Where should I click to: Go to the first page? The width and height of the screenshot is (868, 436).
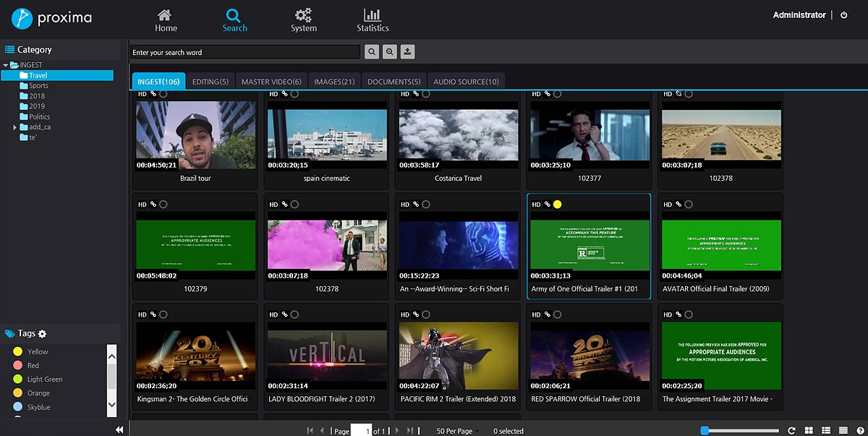point(310,431)
